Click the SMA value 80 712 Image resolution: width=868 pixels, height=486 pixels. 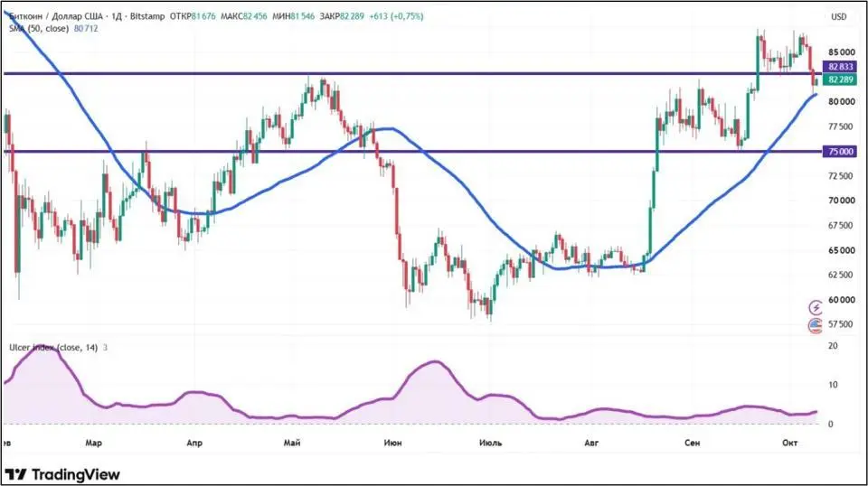pyautogui.click(x=86, y=28)
